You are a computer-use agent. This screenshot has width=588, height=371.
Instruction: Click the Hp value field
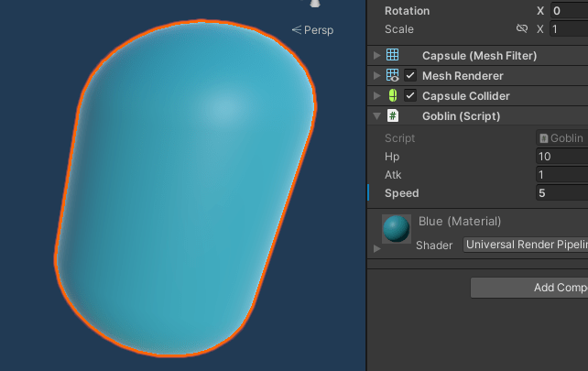(x=561, y=157)
